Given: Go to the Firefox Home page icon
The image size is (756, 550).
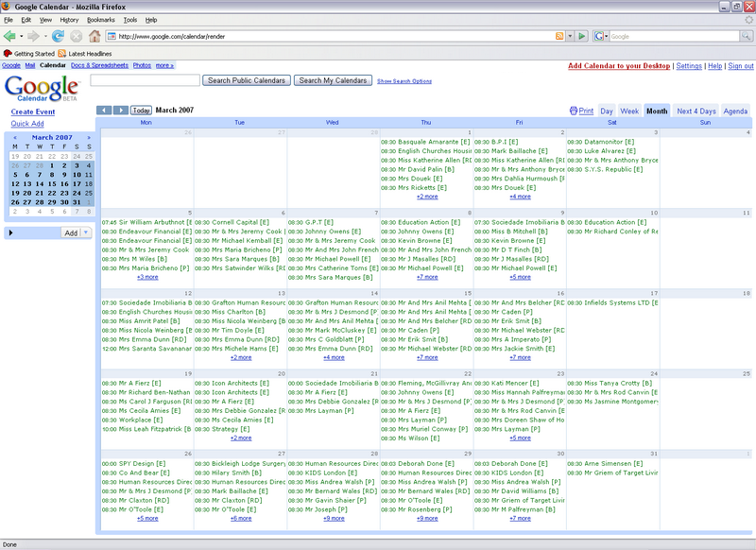Looking at the screenshot, I should point(94,36).
